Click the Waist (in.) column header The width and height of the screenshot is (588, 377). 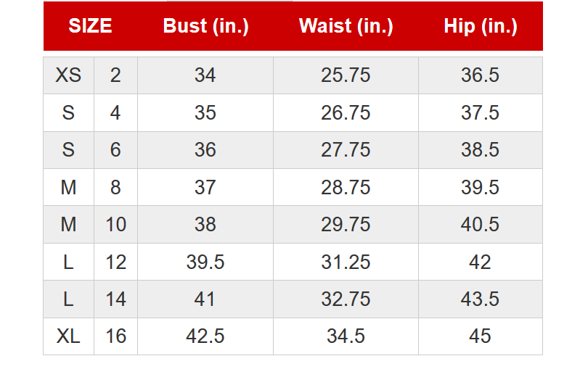pyautogui.click(x=346, y=26)
